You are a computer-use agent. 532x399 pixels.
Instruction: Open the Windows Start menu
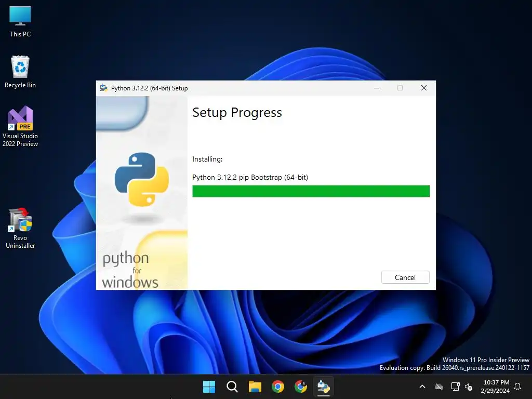point(209,387)
